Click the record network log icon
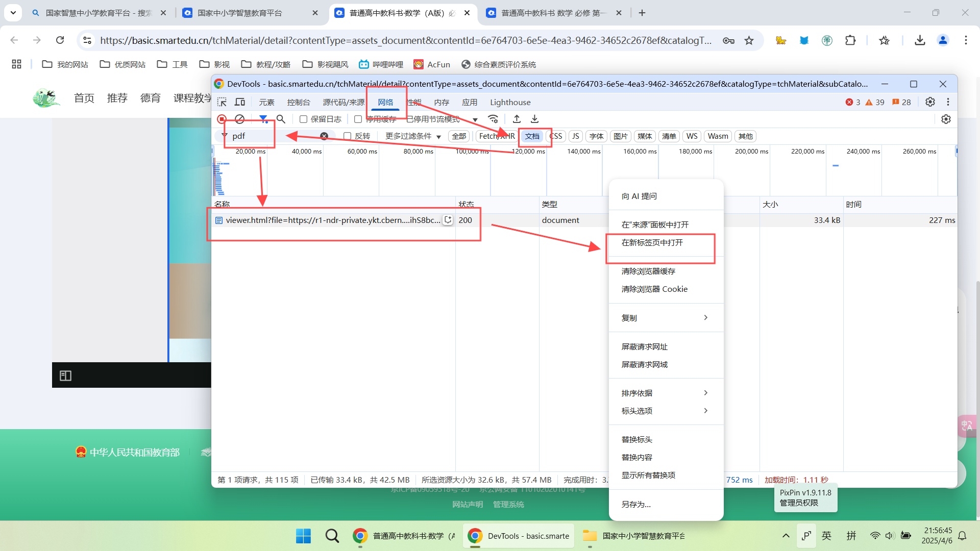Image resolution: width=980 pixels, height=551 pixels. click(x=222, y=119)
